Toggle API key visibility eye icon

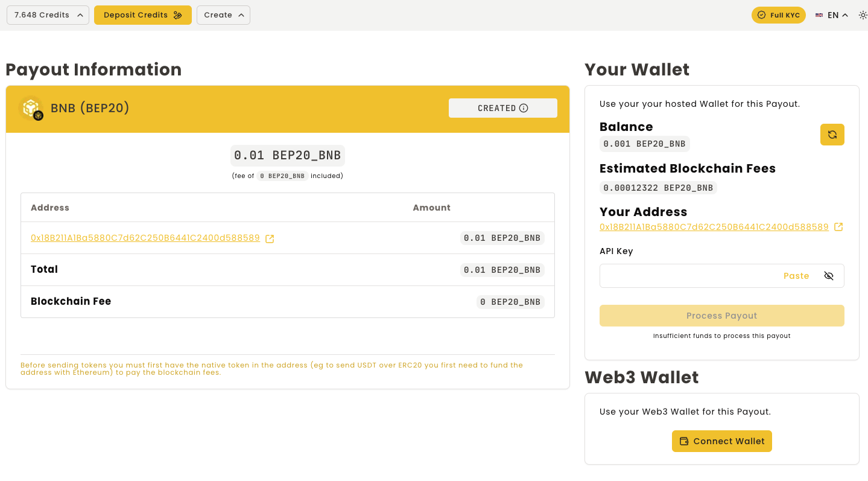tap(828, 276)
